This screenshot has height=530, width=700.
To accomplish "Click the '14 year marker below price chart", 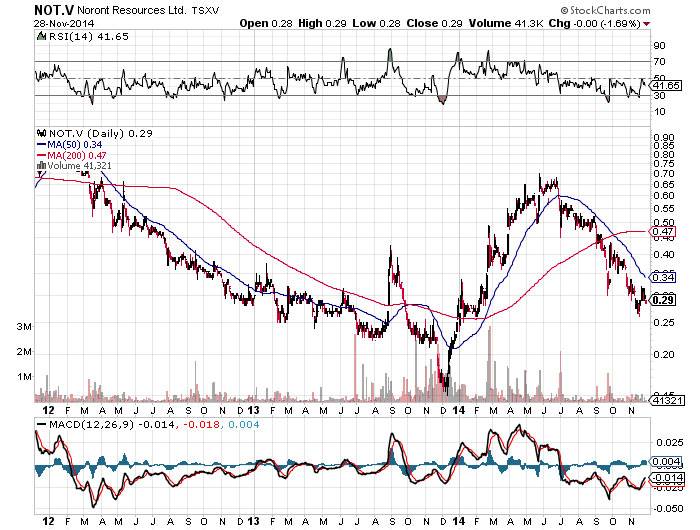I will pos(459,410).
